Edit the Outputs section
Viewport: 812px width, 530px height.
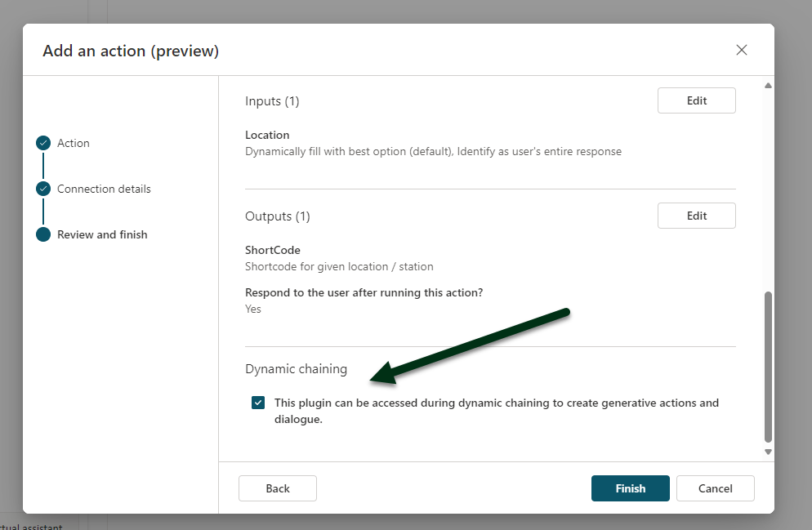click(696, 216)
